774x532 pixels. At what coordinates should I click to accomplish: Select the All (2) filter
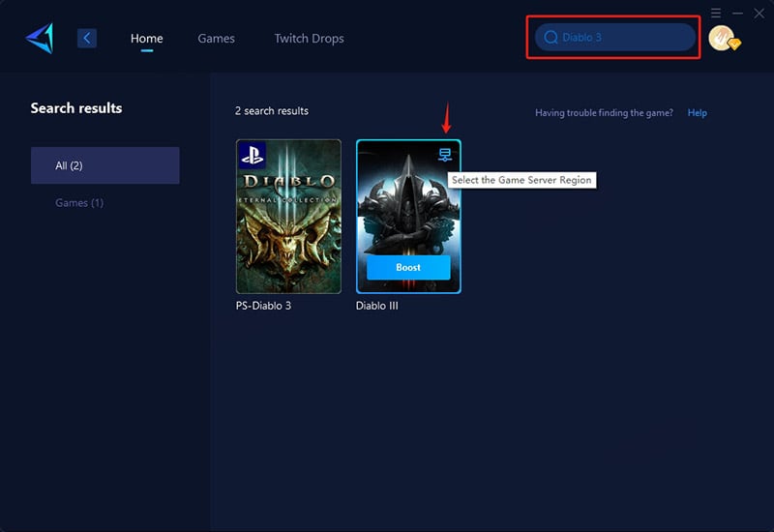point(105,165)
